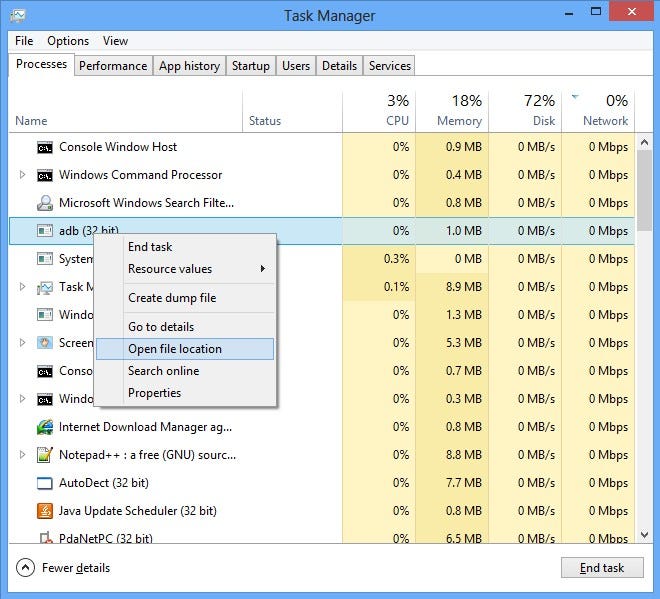Expand the Screen process group

coord(22,342)
